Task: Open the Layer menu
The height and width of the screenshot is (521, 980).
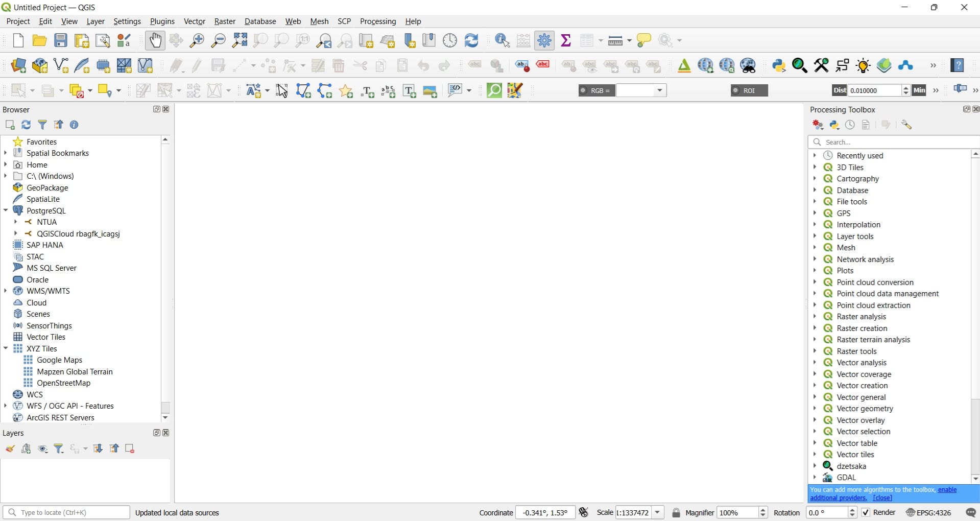Action: 95,21
